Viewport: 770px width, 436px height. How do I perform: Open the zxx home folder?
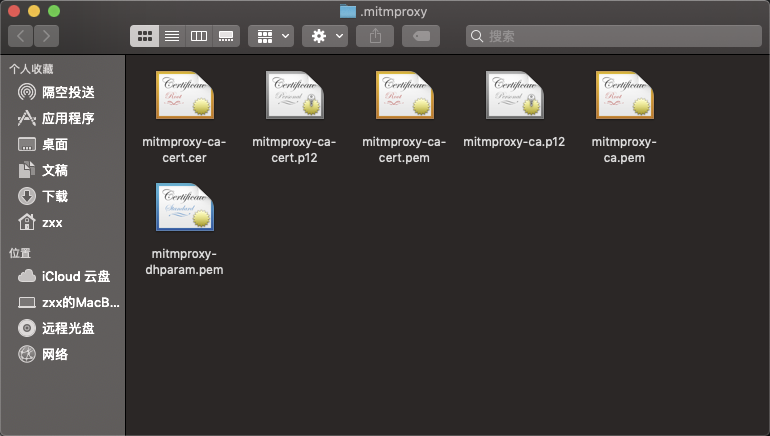click(63, 222)
